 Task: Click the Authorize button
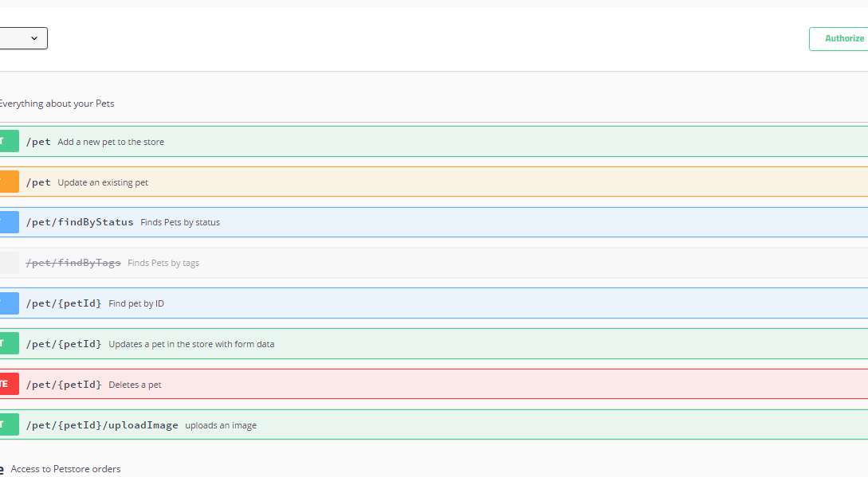pyautogui.click(x=840, y=38)
